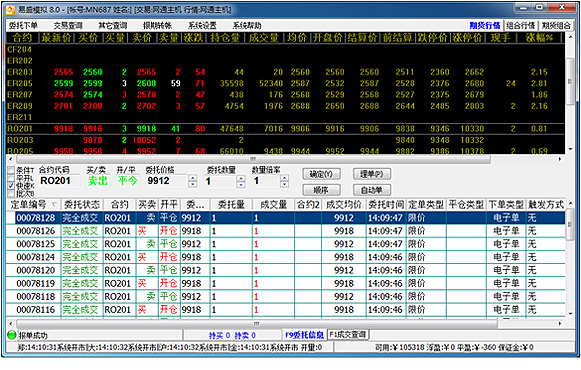This screenshot has height=370, width=581.
Task: Enable the 条件T checkbox
Action: point(11,170)
